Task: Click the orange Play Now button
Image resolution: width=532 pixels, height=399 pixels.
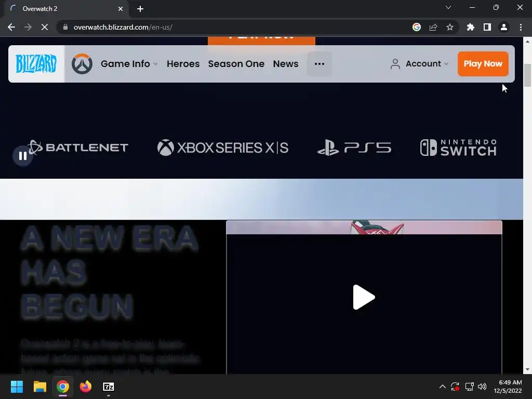Action: [483, 64]
